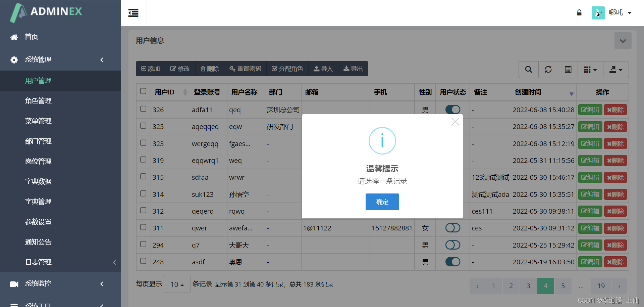Screen dimensions: 644x307
Task: Click the lock screen icon
Action: [x=579, y=13]
